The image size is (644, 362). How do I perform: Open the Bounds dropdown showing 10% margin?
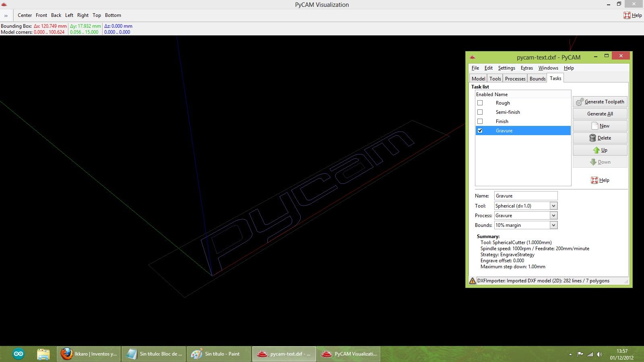[x=554, y=225]
